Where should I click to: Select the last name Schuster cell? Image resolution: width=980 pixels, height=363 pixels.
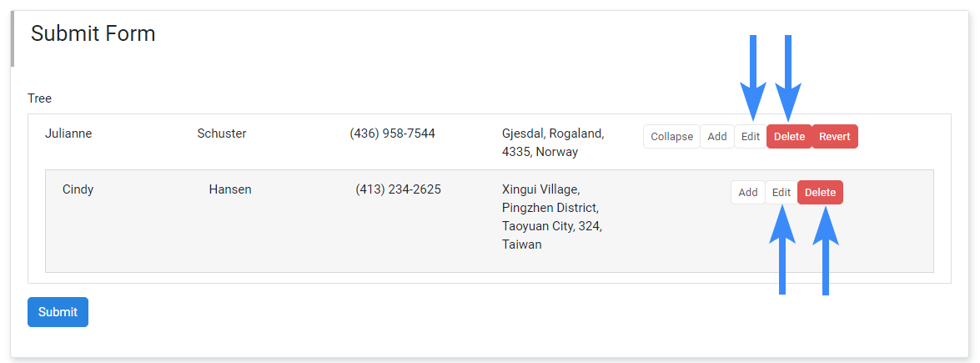point(222,134)
